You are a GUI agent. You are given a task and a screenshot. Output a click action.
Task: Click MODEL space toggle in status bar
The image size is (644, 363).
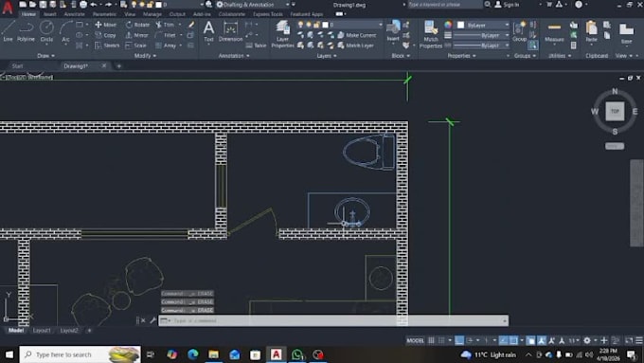tap(415, 340)
